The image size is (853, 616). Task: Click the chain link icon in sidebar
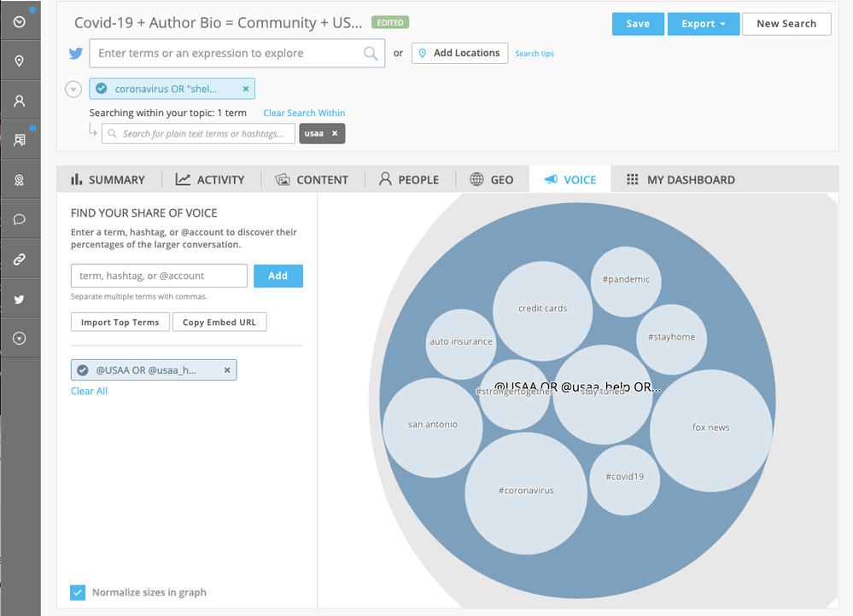coord(19,259)
